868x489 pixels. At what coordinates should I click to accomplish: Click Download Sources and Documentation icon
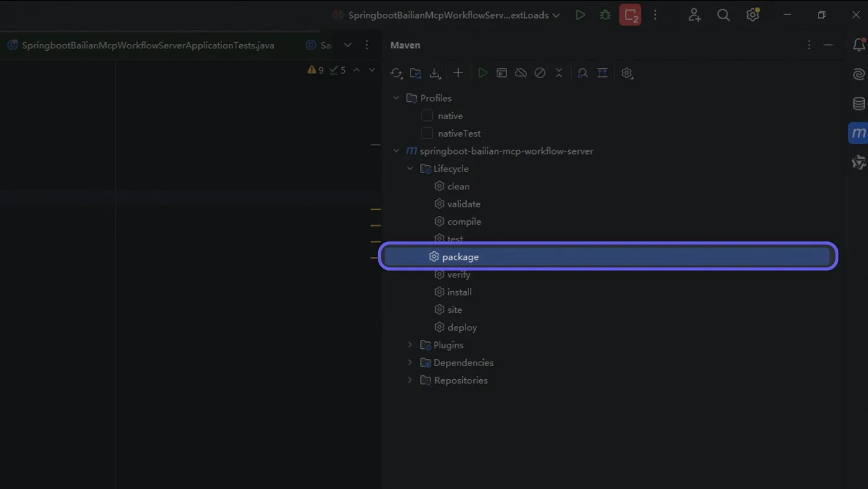click(x=435, y=73)
